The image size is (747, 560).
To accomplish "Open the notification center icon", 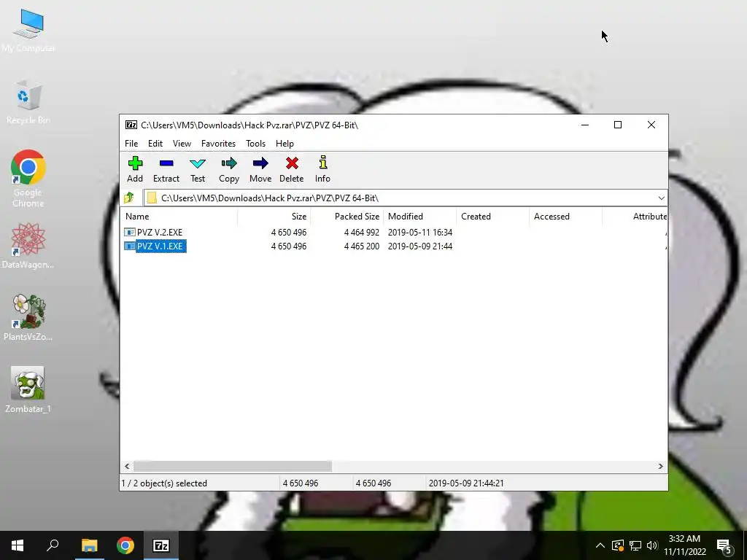I will click(x=724, y=546).
